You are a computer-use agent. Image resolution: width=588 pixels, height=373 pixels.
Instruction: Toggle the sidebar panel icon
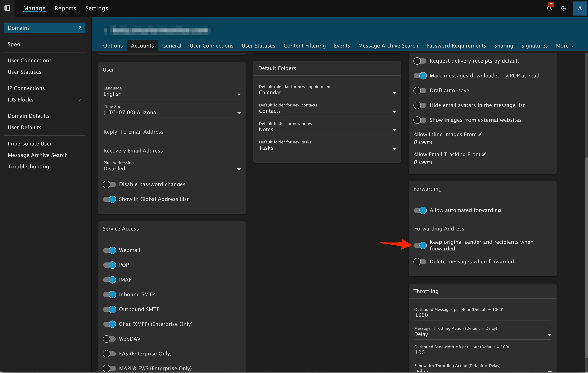tap(7, 8)
